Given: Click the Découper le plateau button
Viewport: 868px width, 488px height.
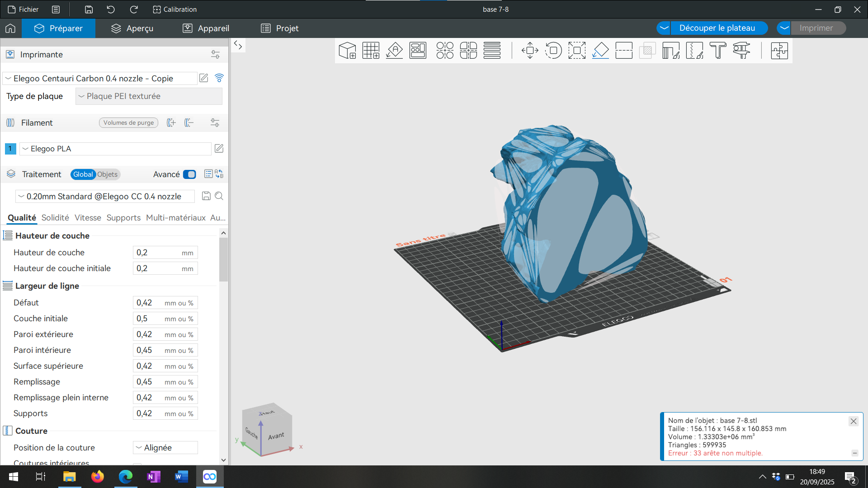Looking at the screenshot, I should pyautogui.click(x=717, y=28).
